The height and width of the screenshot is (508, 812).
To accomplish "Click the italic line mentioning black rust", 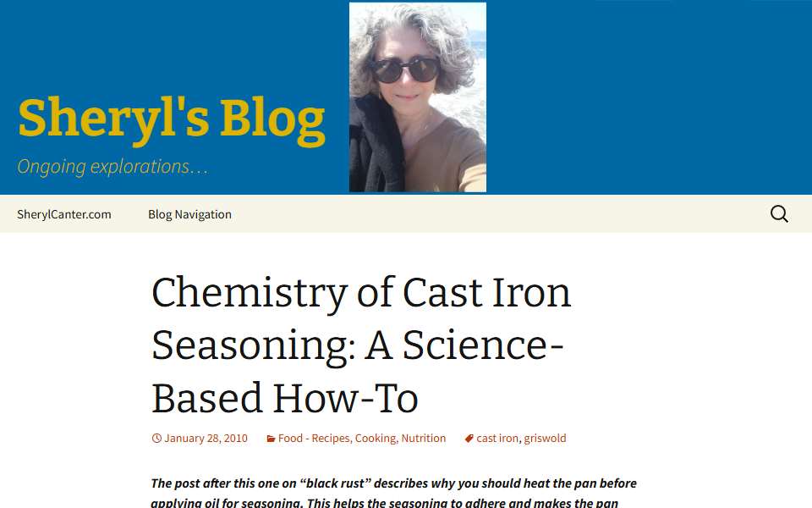I will 393,483.
